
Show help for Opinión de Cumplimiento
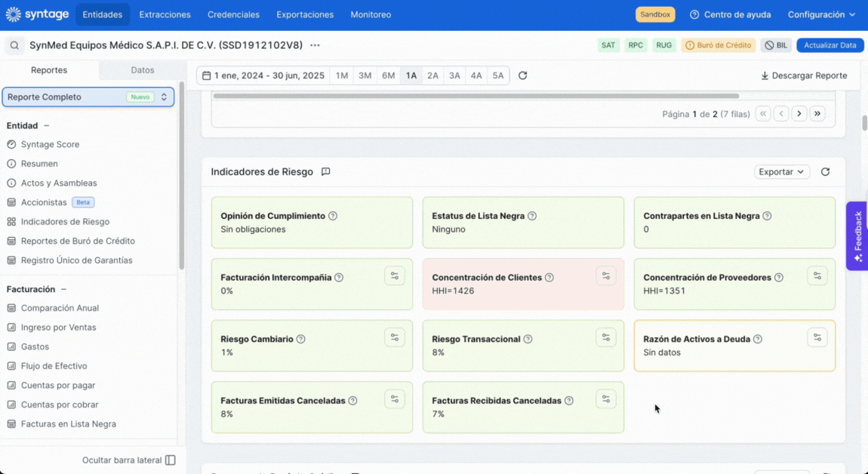point(333,216)
